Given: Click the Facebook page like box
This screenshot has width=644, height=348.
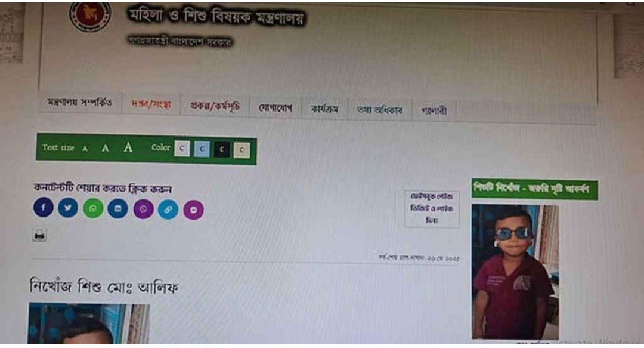Looking at the screenshot, I should click(x=432, y=209).
